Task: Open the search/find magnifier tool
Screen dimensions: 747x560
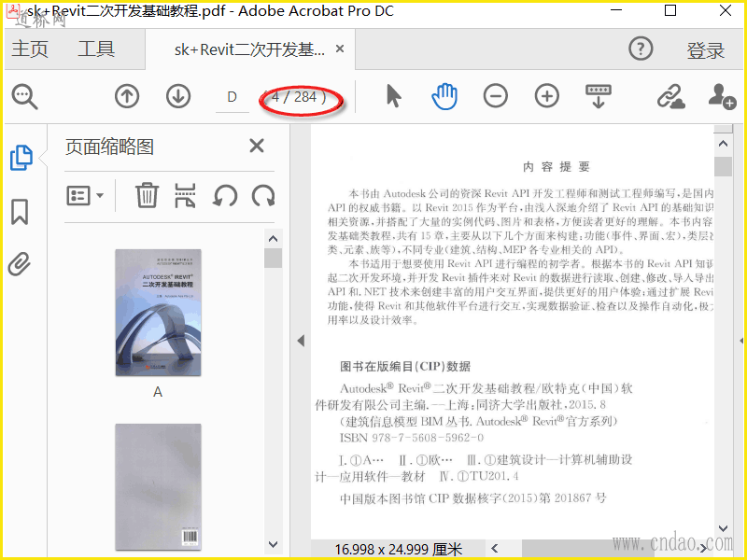Action: 25,97
